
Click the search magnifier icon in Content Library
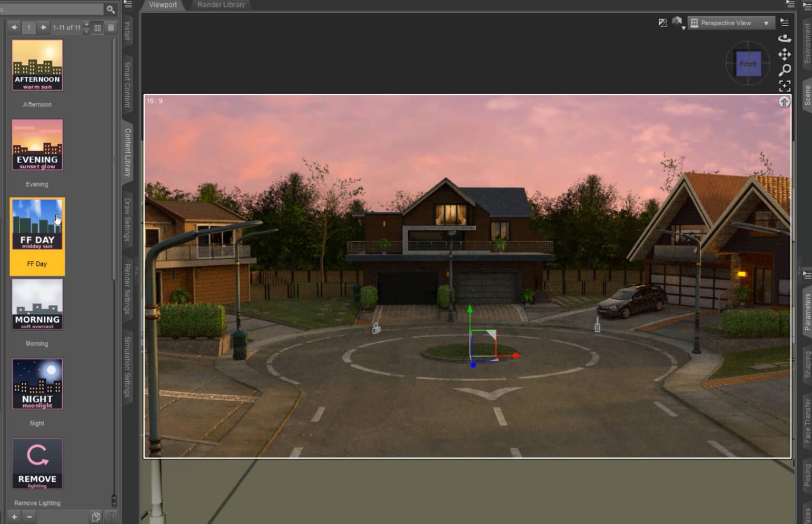click(x=111, y=9)
